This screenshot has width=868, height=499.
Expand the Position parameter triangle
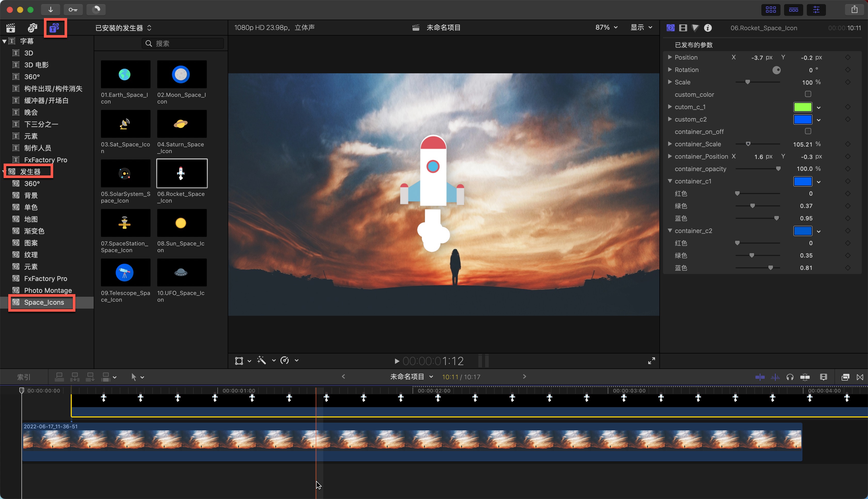pyautogui.click(x=669, y=57)
